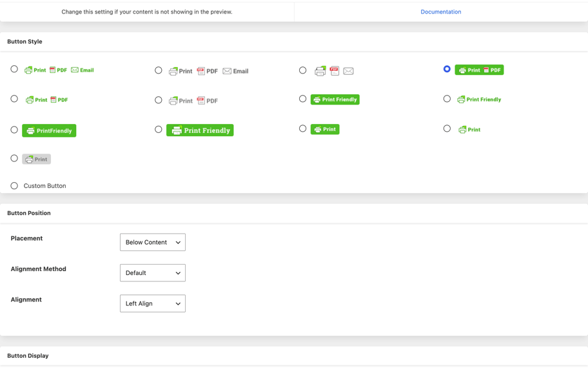Click the icons-only envelope email icon preview
This screenshot has width=588, height=368.
pos(348,71)
